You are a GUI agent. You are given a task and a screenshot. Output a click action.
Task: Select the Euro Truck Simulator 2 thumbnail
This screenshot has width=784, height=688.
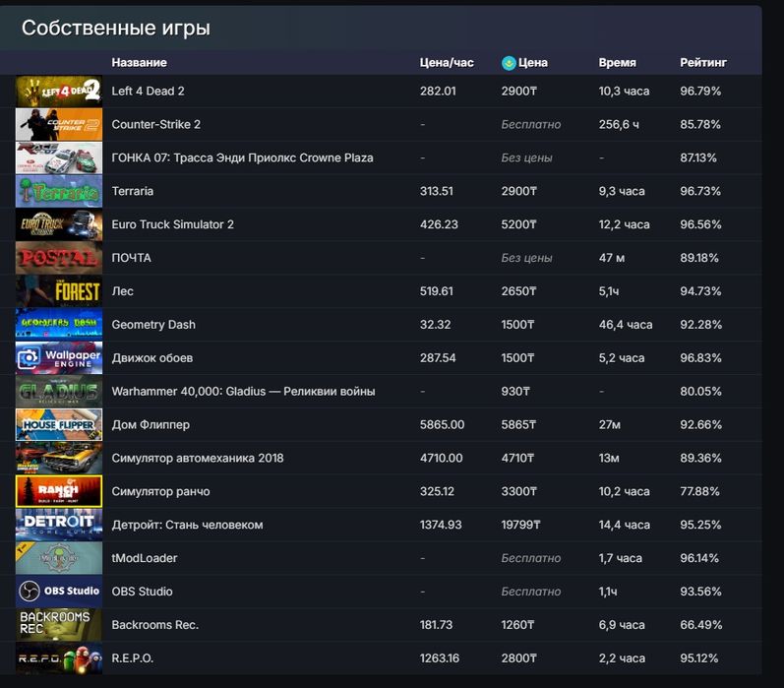pos(59,224)
